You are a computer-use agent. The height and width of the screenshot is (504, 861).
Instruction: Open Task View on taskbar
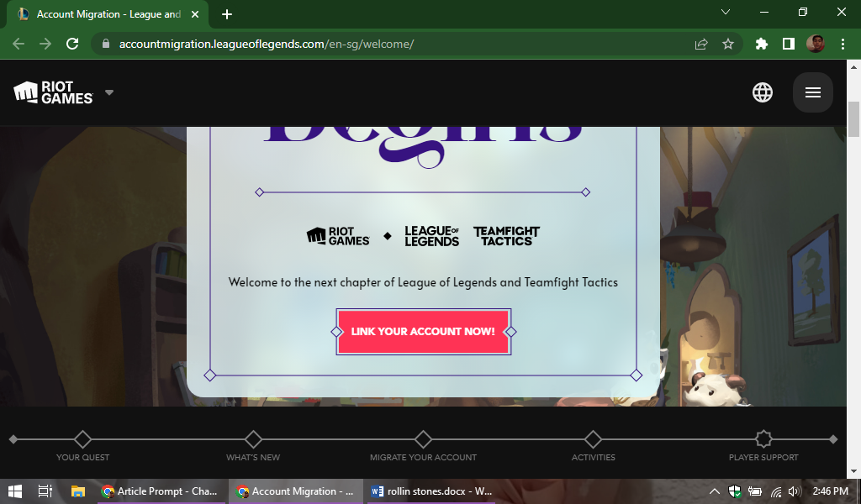[x=45, y=491]
